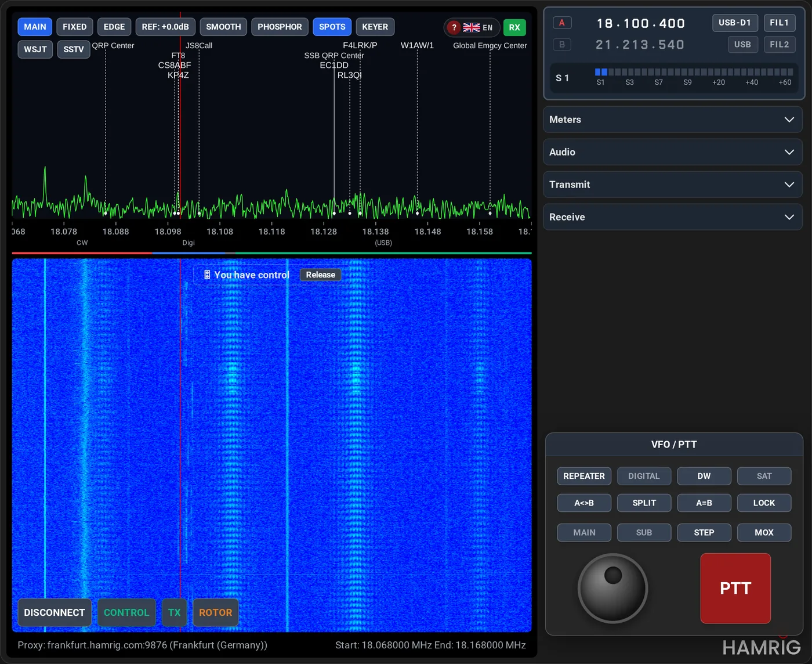Click the CS8ABF spot label
The image size is (812, 664).
coord(175,65)
